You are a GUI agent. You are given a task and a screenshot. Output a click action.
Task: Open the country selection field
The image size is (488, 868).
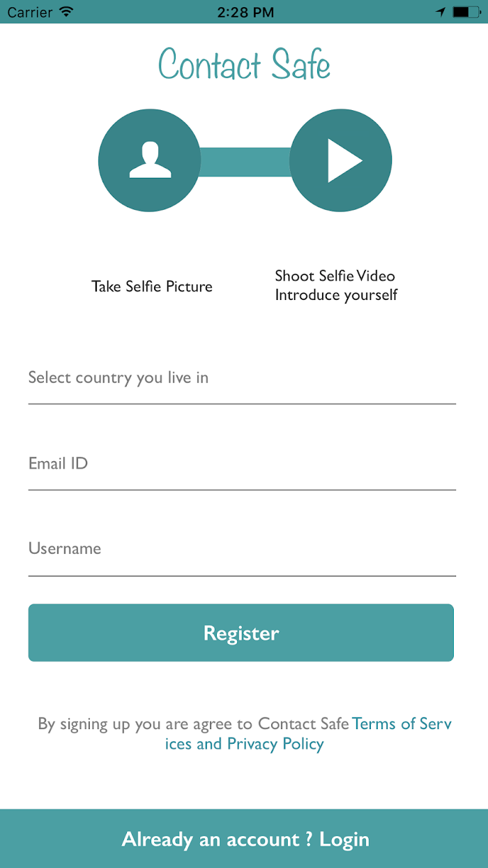(x=242, y=379)
